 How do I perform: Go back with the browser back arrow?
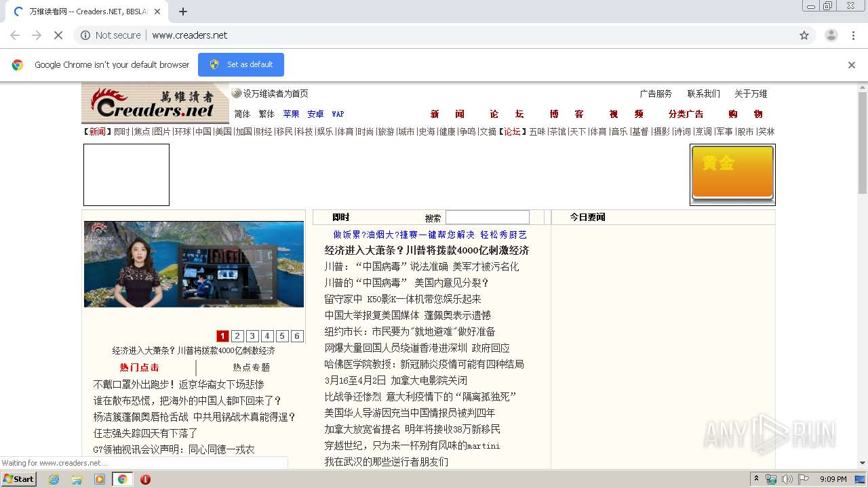tap(15, 35)
